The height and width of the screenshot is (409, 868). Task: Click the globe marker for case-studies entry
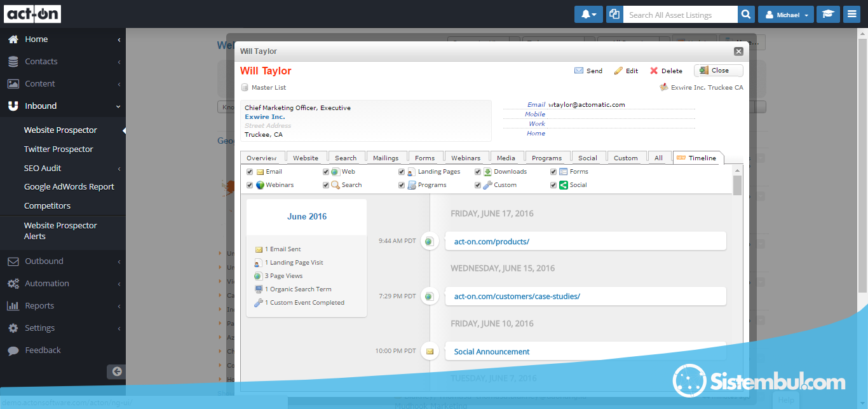pyautogui.click(x=430, y=296)
